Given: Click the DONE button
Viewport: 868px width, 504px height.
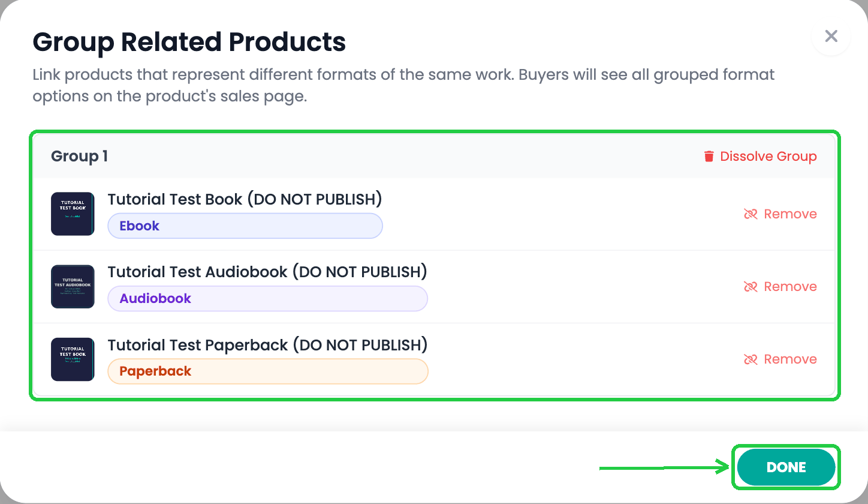Looking at the screenshot, I should [786, 467].
